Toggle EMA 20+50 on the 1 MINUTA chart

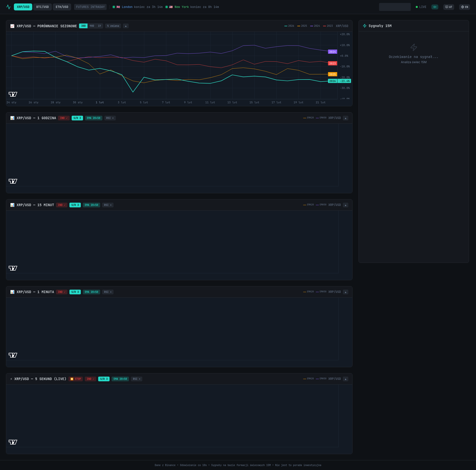(x=91, y=292)
